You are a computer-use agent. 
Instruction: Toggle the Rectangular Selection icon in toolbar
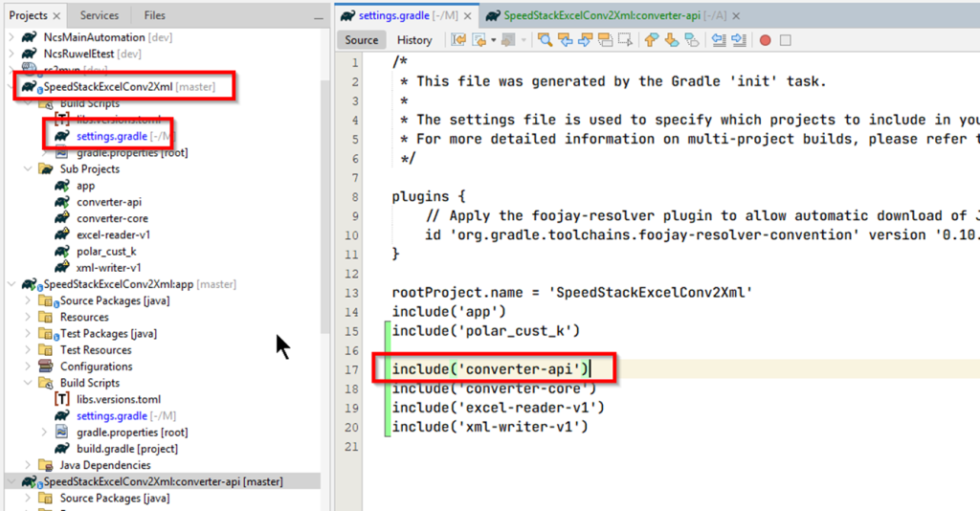coord(625,40)
